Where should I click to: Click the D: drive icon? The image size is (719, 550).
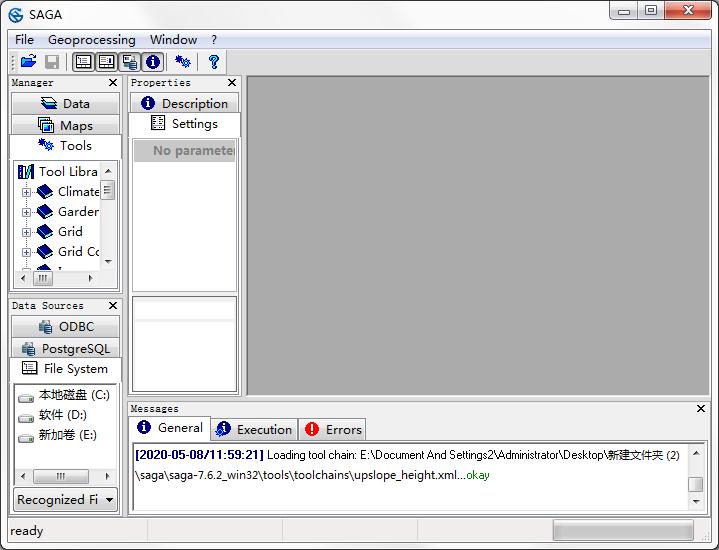click(26, 418)
